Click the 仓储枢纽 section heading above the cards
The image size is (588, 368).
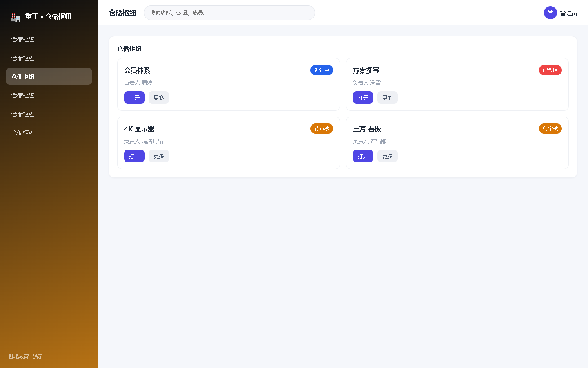click(129, 49)
